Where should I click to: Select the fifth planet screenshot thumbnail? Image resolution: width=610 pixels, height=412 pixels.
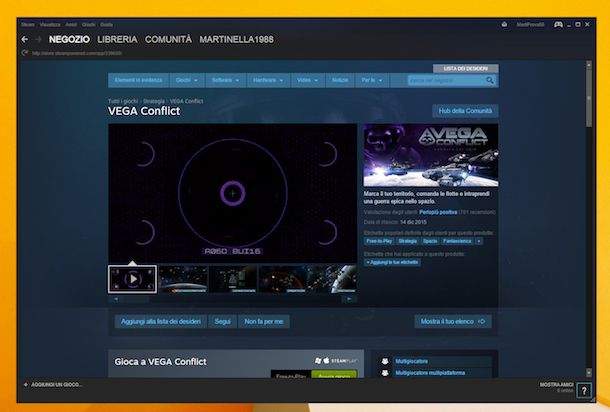[x=333, y=279]
